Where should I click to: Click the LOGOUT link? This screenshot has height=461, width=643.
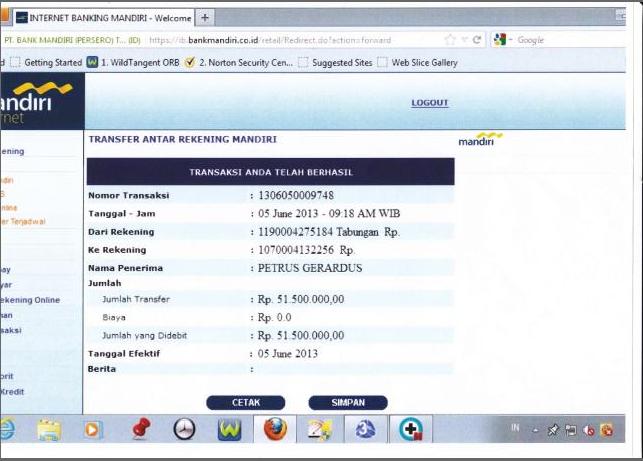pos(429,103)
